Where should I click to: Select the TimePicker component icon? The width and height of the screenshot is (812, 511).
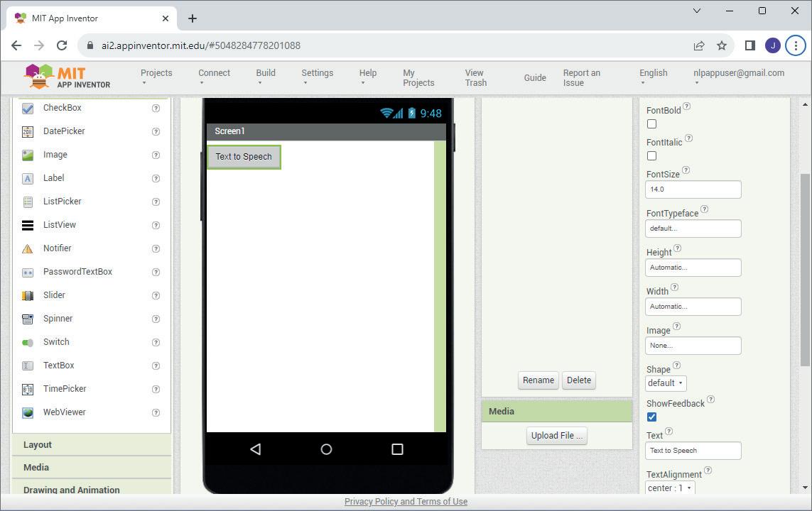click(x=28, y=389)
